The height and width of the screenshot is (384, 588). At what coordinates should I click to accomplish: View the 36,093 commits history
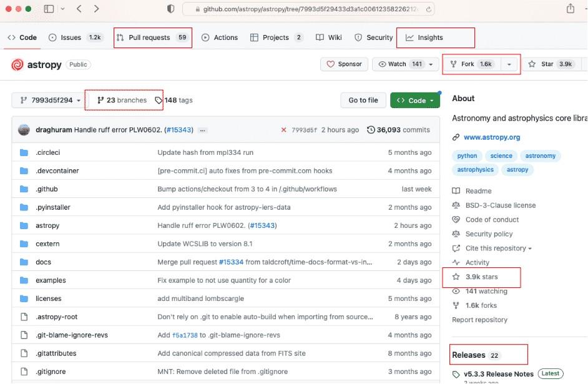click(x=398, y=130)
